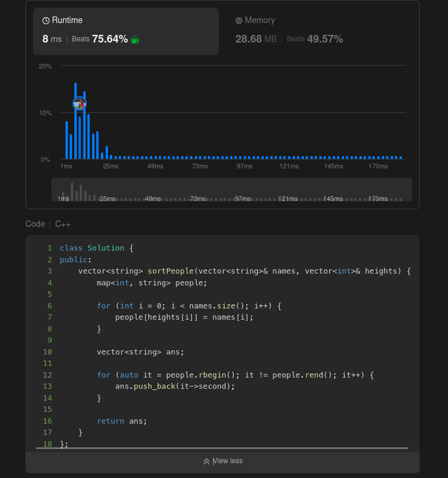Click the Runtime clock icon

point(46,21)
